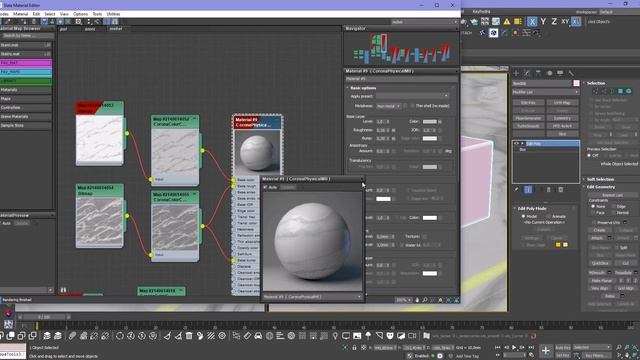Expand the Controllers group in the browser
This screenshot has height=360, width=640.
[x=26, y=108]
